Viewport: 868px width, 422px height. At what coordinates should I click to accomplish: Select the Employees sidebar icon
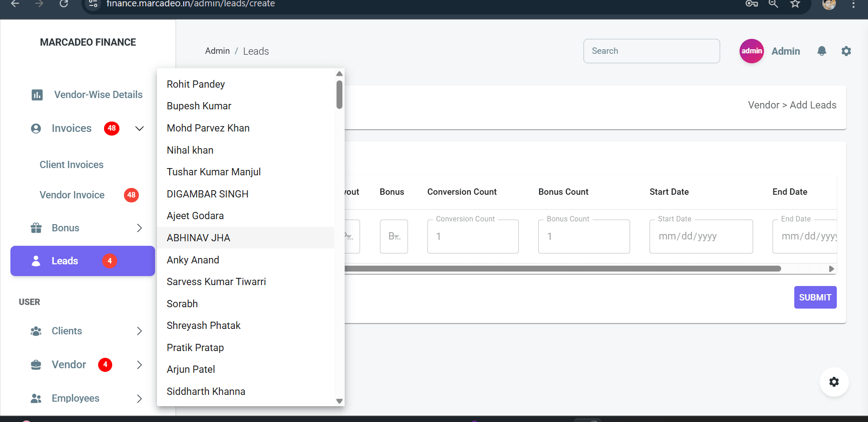[35, 398]
